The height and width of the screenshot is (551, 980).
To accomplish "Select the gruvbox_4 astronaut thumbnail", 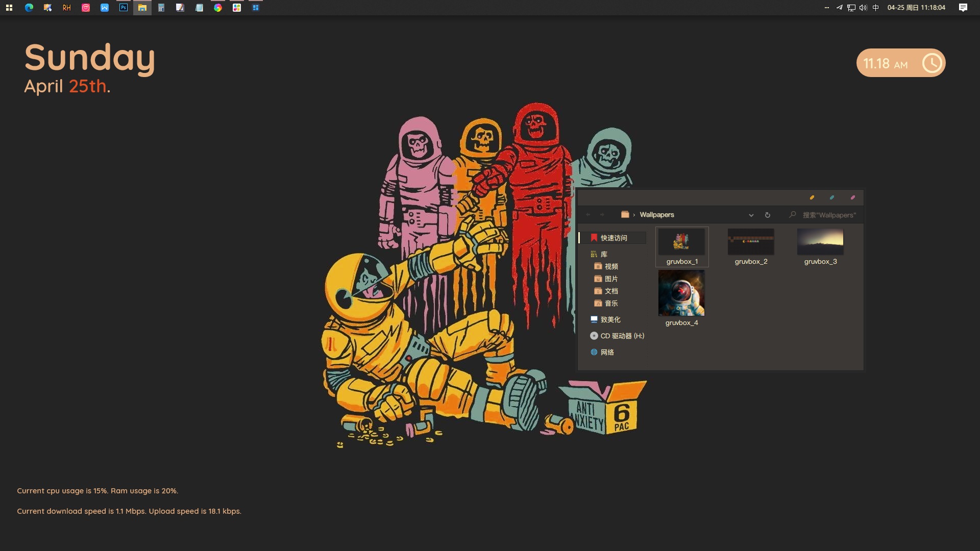I will (x=681, y=293).
